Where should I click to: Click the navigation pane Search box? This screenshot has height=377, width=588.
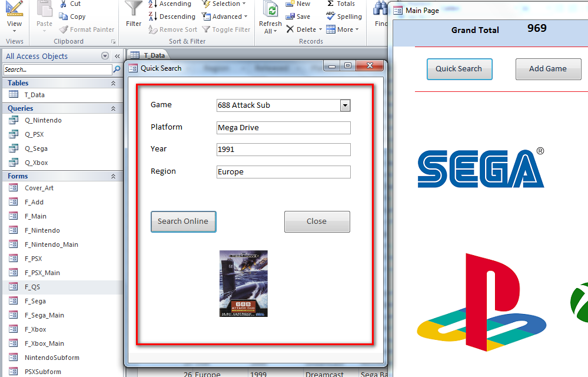pyautogui.click(x=58, y=70)
